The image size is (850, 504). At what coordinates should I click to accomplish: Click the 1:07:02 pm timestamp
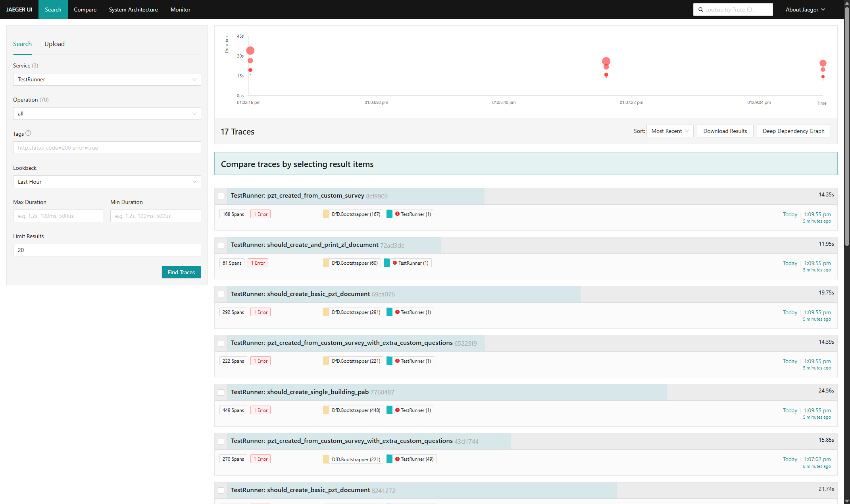click(x=817, y=459)
